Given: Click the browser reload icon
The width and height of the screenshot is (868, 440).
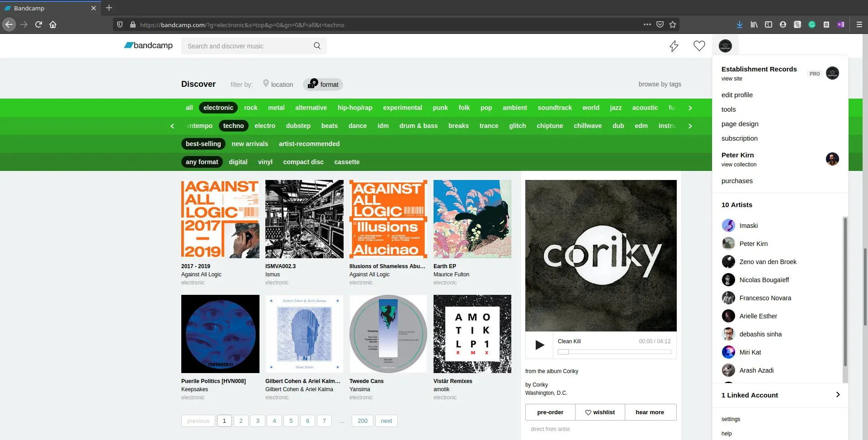Looking at the screenshot, I should click(x=38, y=24).
